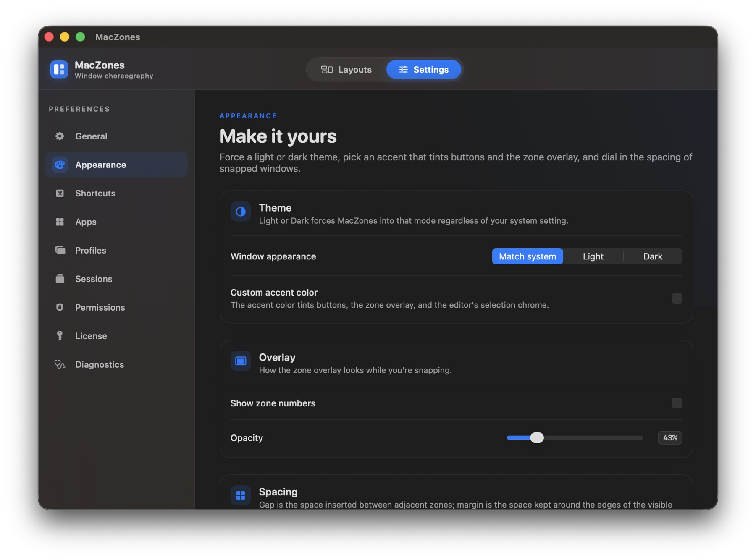Screen dimensions: 756x560
Task: Click the Layouts tab icon
Action: pyautogui.click(x=327, y=70)
